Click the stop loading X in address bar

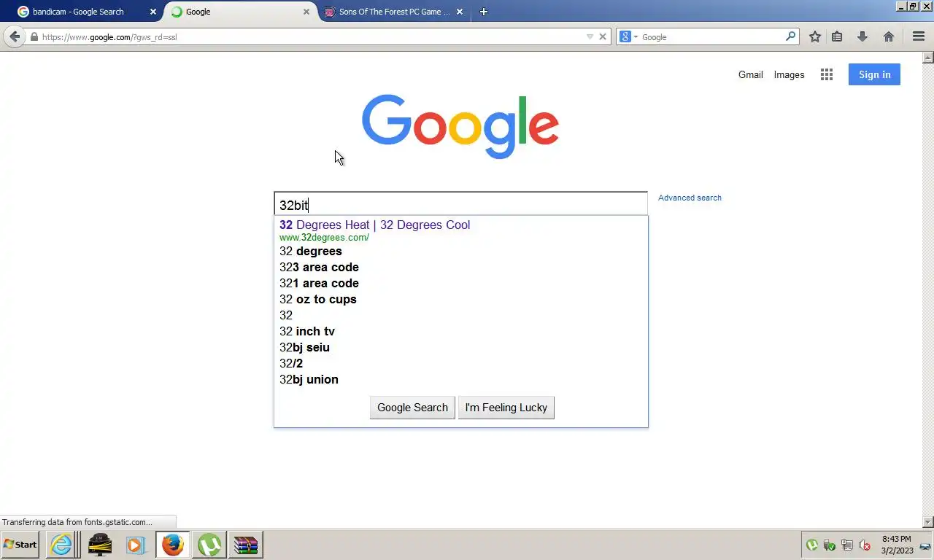click(x=603, y=36)
